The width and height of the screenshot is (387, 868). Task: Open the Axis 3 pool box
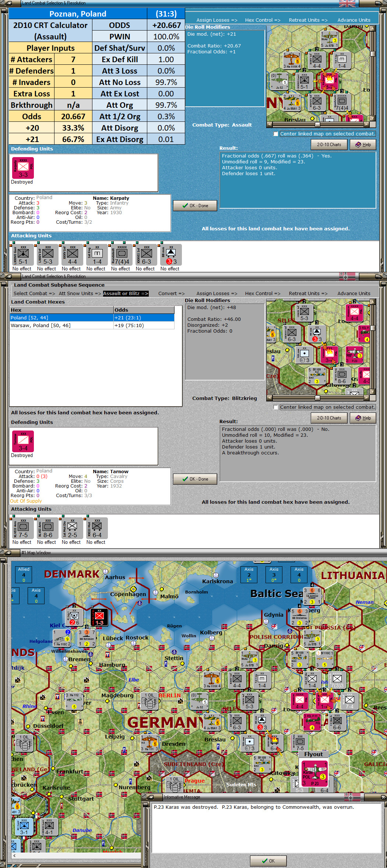click(x=274, y=575)
